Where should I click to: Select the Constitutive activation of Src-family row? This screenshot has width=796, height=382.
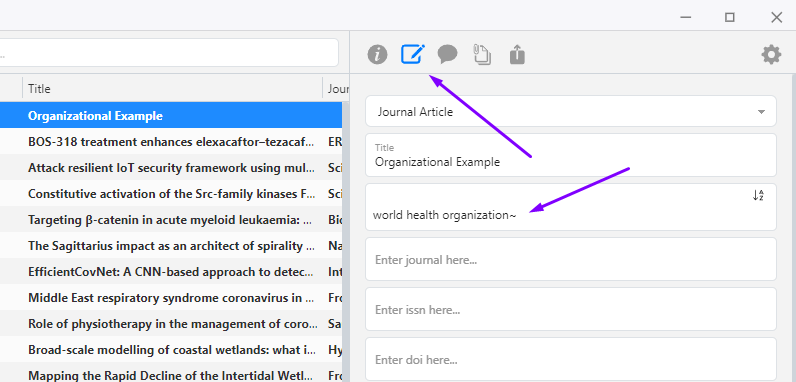pos(171,194)
